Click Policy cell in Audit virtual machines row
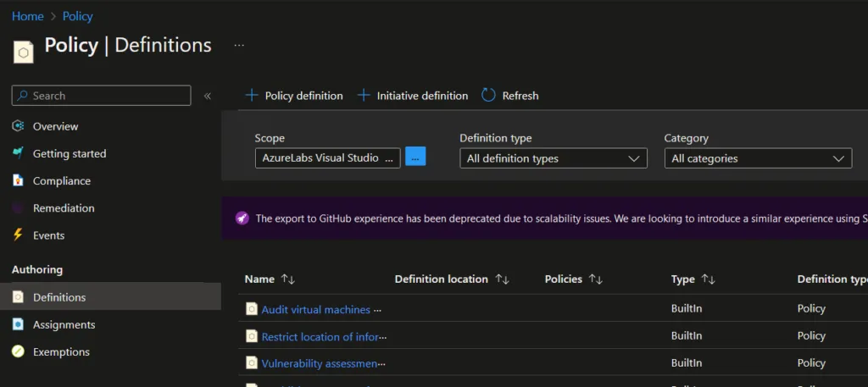Viewport: 868px width, 387px height. tap(811, 308)
